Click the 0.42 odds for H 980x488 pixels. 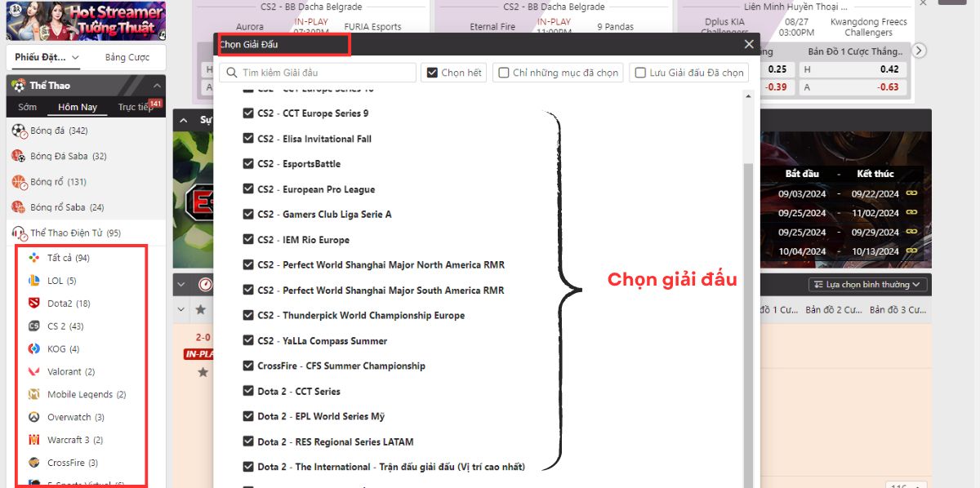pyautogui.click(x=889, y=69)
